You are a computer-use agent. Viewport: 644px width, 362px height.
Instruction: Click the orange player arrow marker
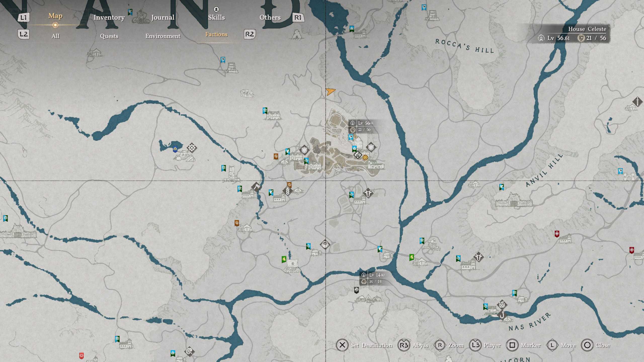click(330, 91)
